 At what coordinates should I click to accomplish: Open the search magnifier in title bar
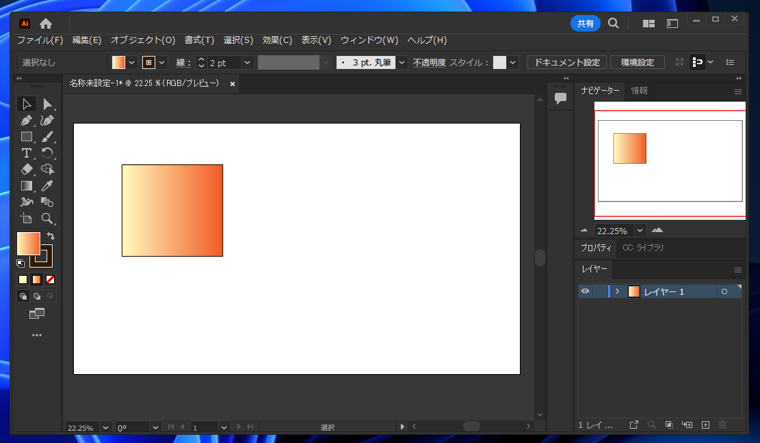tap(613, 23)
